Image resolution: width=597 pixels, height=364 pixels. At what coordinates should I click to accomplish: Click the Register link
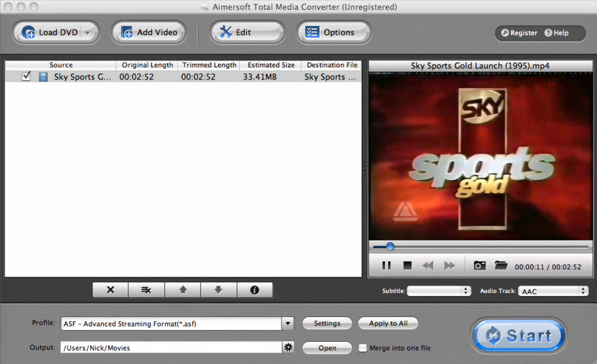519,33
